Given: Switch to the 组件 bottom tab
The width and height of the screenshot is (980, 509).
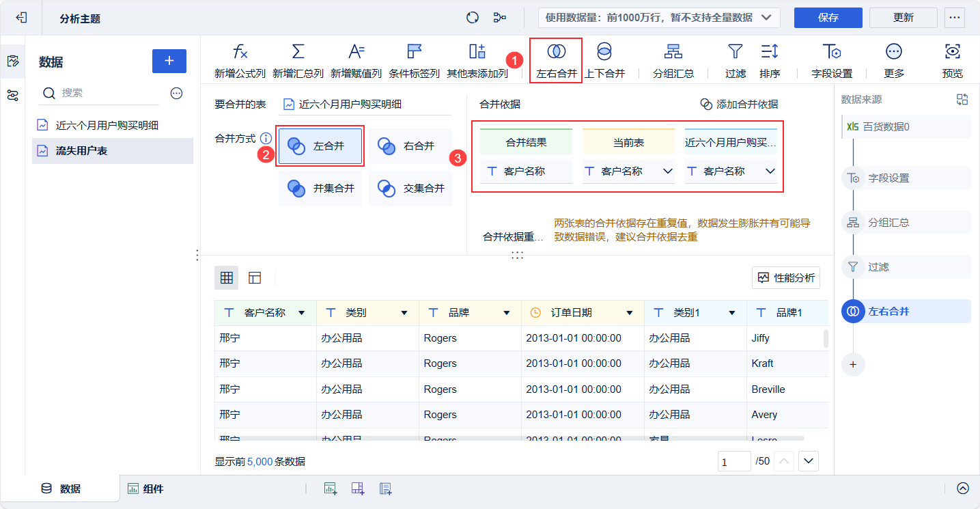Looking at the screenshot, I should coord(145,489).
